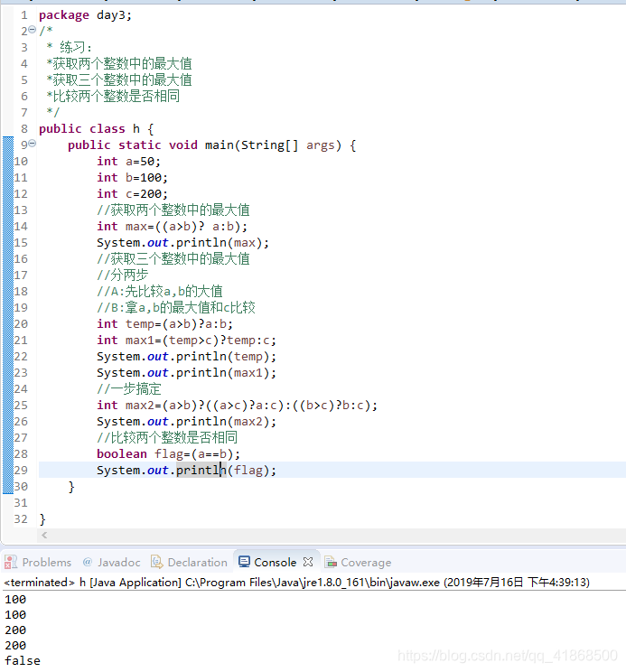Click line number 1 in the gutter

coord(24,15)
